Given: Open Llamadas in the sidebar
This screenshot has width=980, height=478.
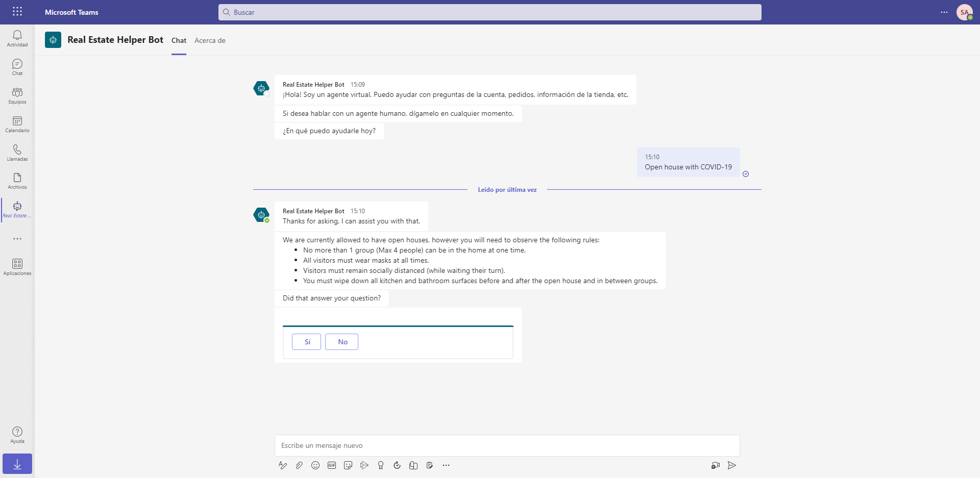Looking at the screenshot, I should [17, 153].
